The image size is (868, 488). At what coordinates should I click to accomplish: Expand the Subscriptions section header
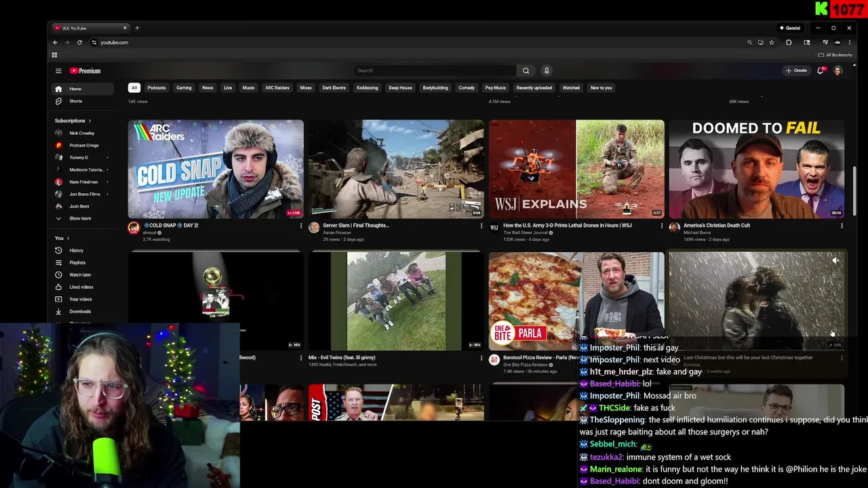(x=73, y=121)
